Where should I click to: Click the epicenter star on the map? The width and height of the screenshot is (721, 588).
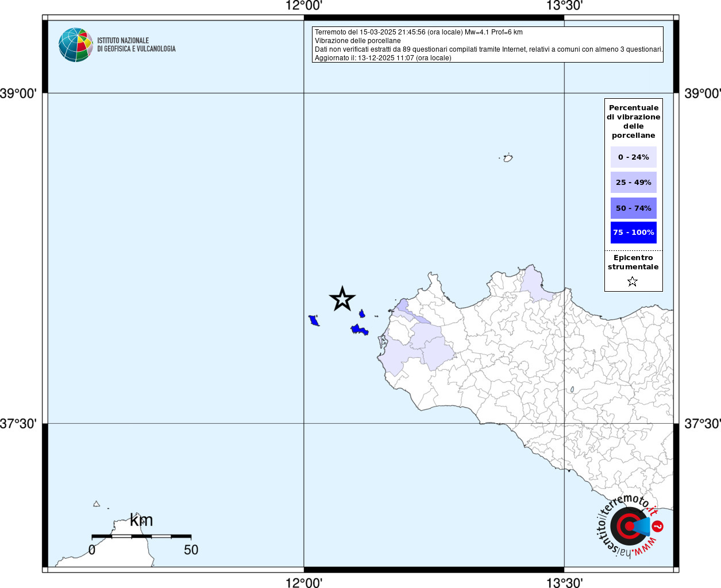[342, 299]
